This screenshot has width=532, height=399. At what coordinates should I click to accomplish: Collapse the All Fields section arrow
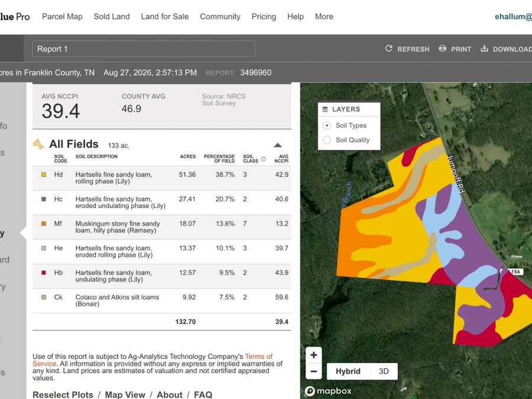pos(278,145)
